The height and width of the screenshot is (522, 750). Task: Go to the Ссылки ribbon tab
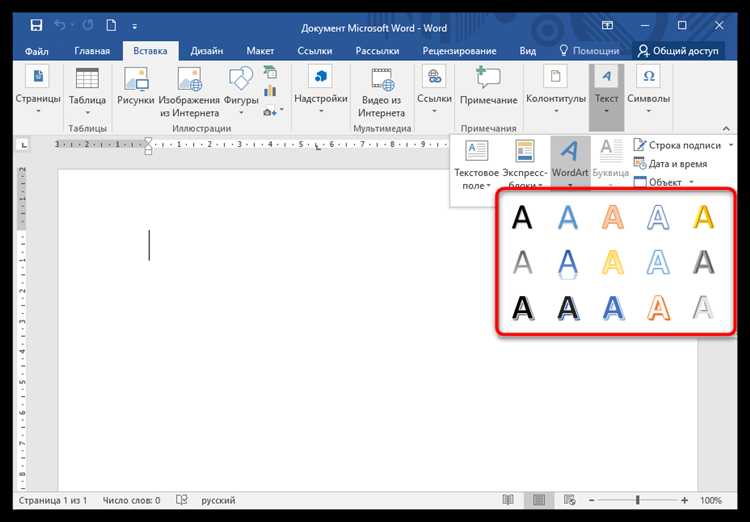tap(314, 51)
